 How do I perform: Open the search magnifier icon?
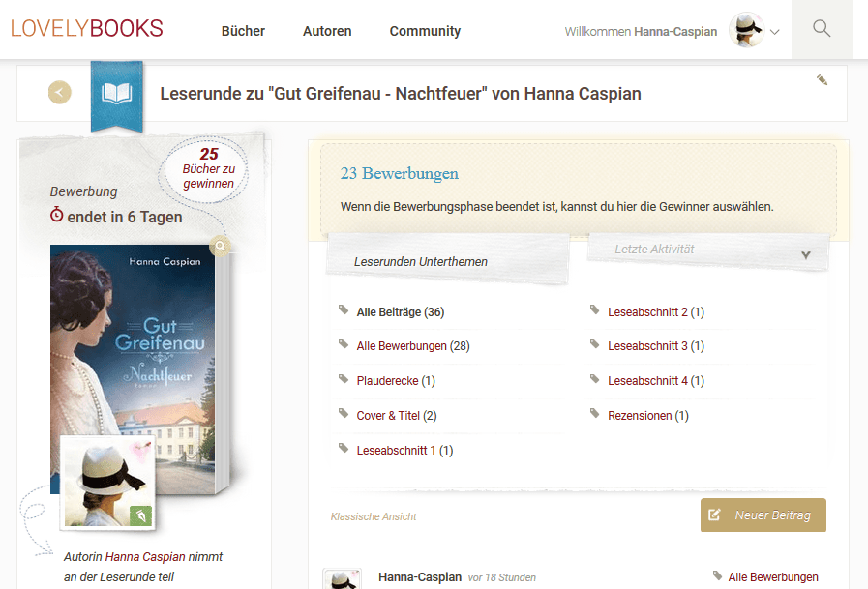[x=822, y=28]
